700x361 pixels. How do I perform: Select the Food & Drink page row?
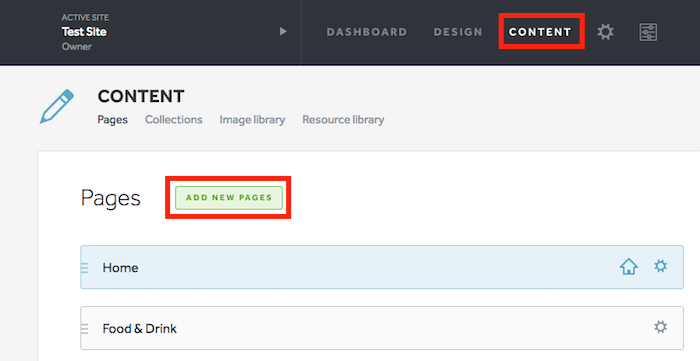(x=382, y=328)
